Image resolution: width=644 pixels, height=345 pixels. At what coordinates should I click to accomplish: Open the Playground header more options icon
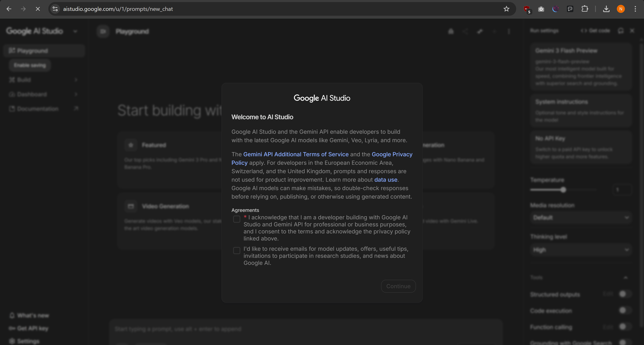click(x=509, y=31)
